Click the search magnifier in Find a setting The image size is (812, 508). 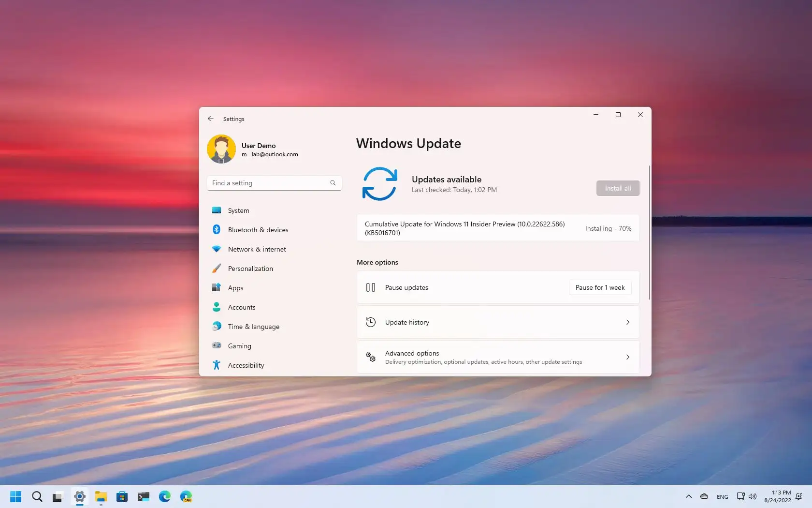(333, 183)
